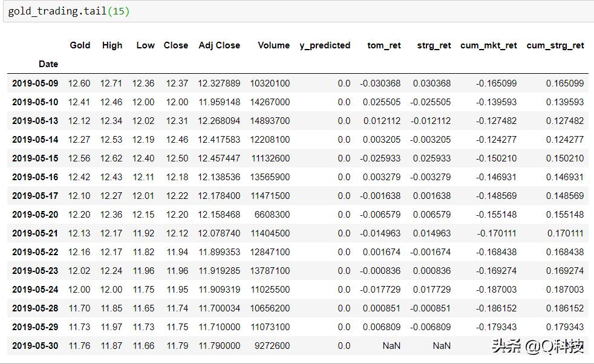Select the strg_ret column header
This screenshot has height=364, width=594.
[434, 45]
